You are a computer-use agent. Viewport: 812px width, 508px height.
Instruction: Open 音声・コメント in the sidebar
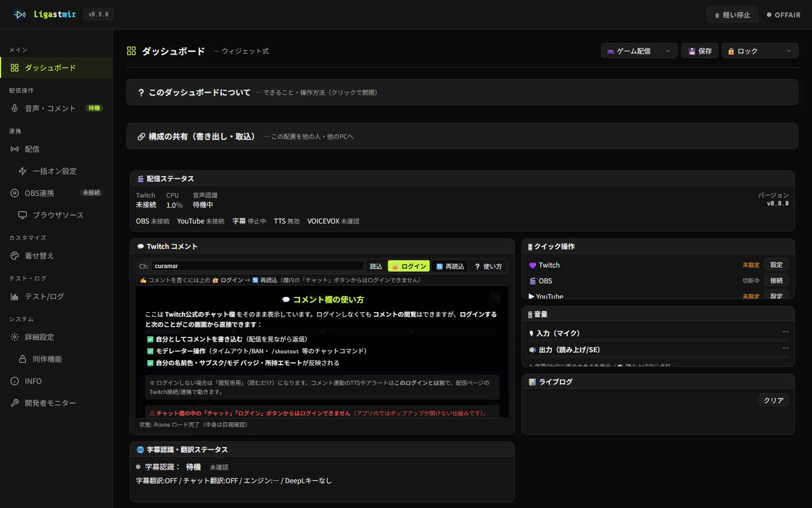[x=56, y=108]
